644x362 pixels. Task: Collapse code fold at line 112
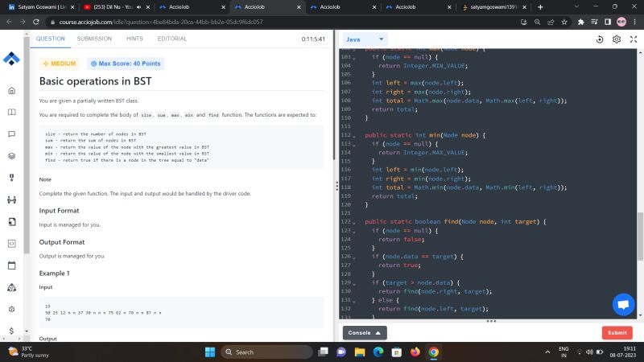point(357,135)
